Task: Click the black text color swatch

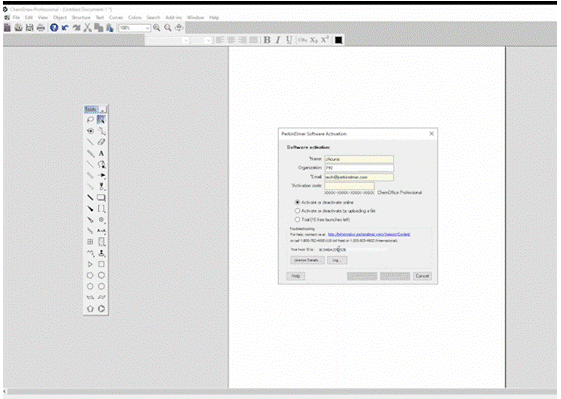Action: tap(338, 40)
